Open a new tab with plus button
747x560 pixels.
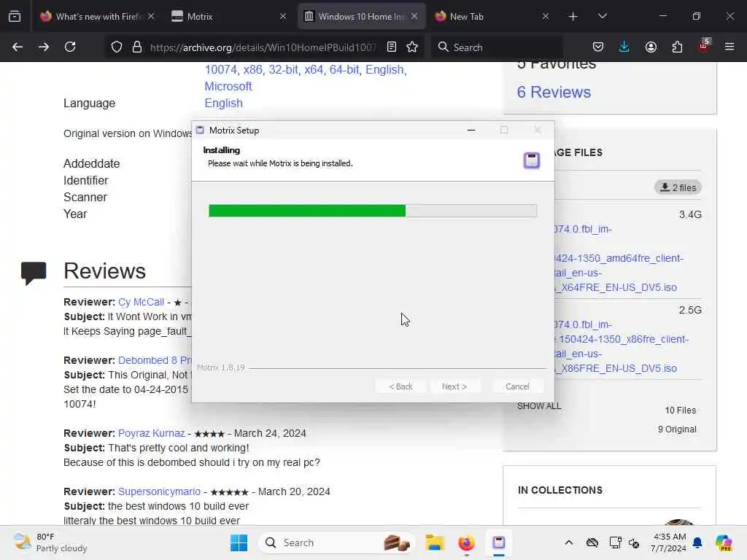(x=573, y=17)
